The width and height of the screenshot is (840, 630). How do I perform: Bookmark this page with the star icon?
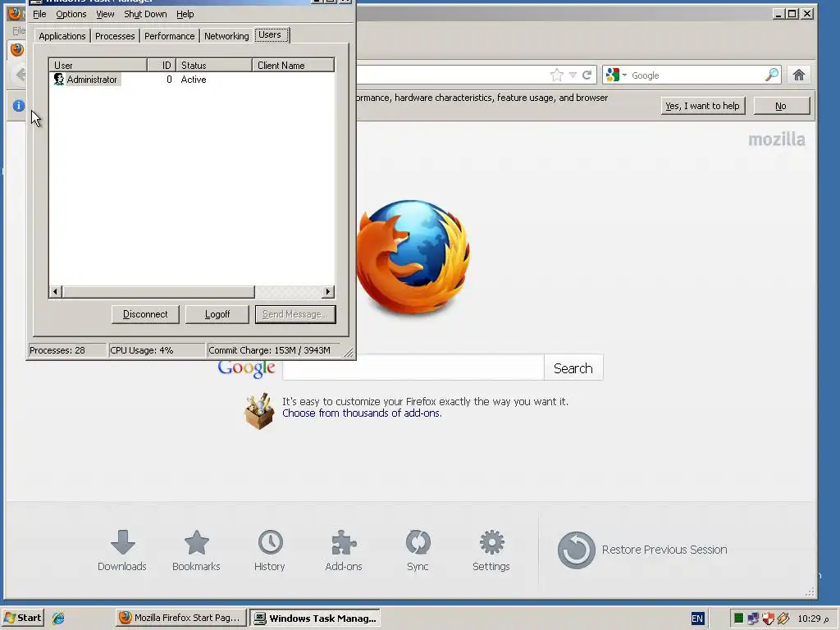point(557,75)
